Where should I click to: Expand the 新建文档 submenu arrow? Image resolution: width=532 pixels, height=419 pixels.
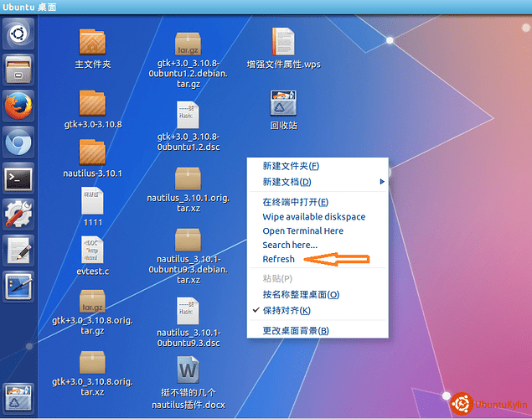382,182
